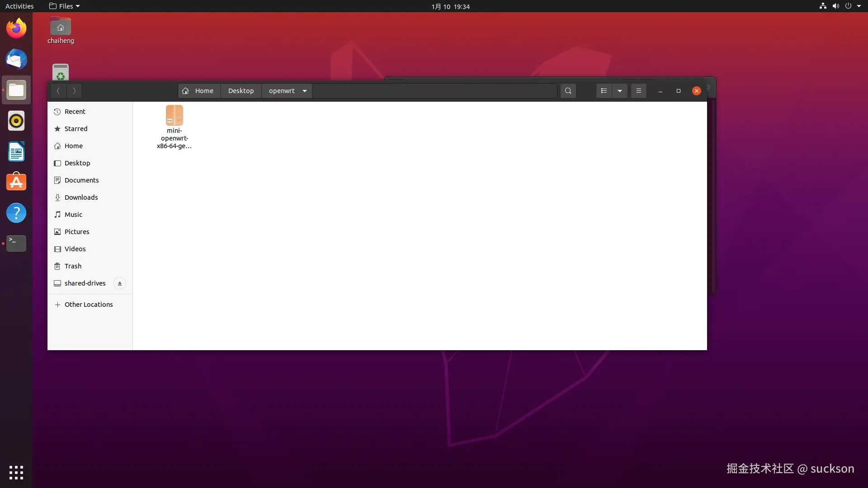Toggle list view icon in Files toolbar

coord(604,91)
